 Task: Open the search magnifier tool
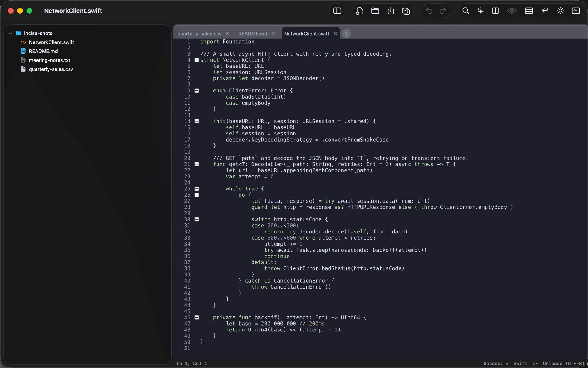pos(466,11)
